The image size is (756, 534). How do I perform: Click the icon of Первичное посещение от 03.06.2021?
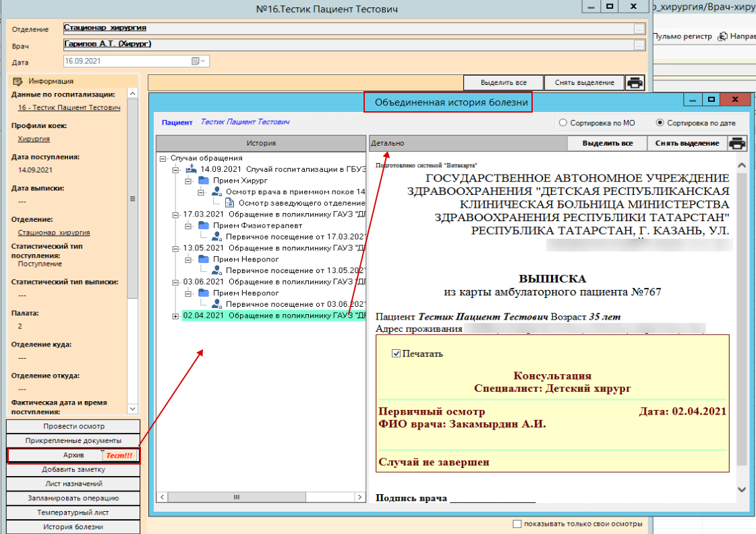(216, 304)
